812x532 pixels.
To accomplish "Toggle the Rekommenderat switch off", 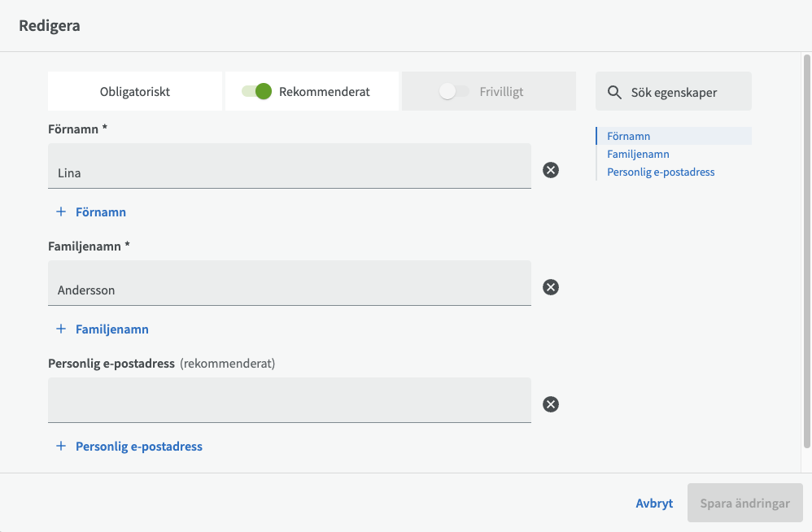I will click(x=256, y=92).
